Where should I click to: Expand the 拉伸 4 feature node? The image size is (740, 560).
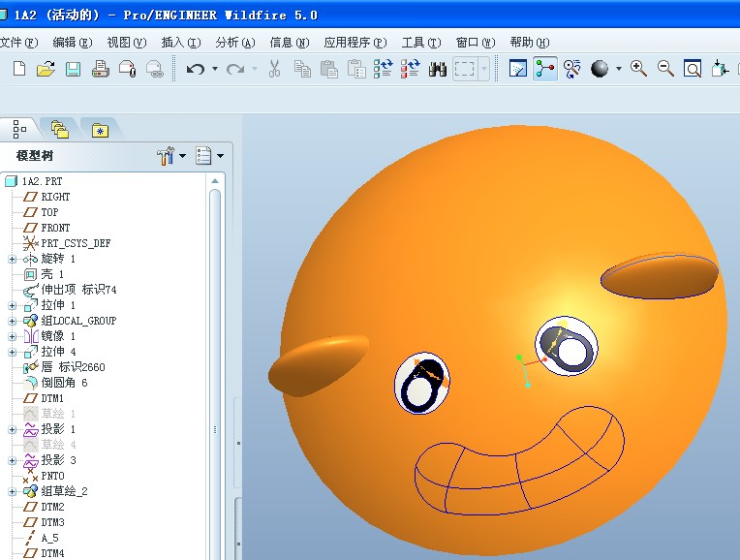13,353
